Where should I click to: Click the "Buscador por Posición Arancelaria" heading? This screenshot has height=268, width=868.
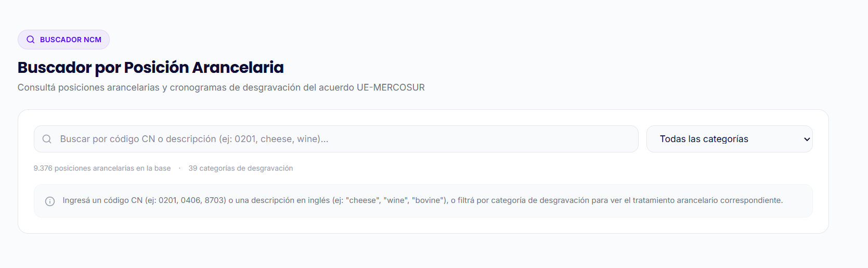151,68
